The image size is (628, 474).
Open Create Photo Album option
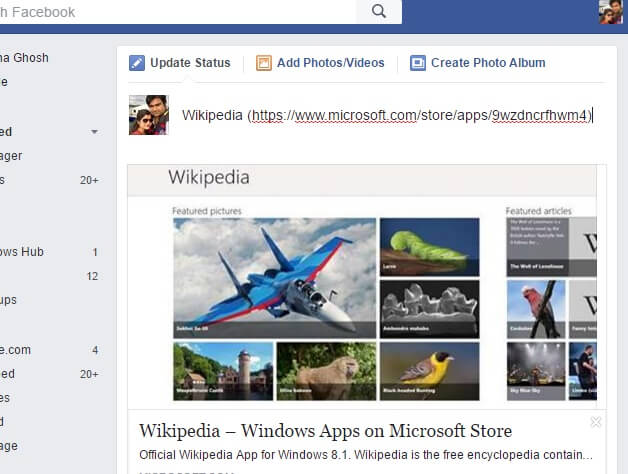[477, 63]
